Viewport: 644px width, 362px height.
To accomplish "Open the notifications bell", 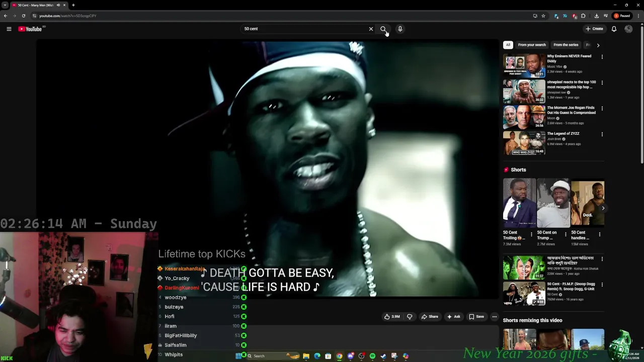I will point(614,29).
